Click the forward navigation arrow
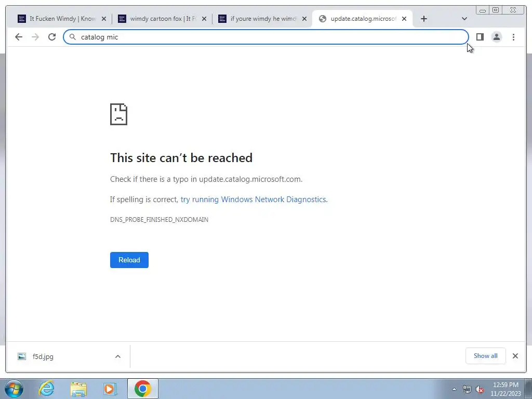 point(35,37)
